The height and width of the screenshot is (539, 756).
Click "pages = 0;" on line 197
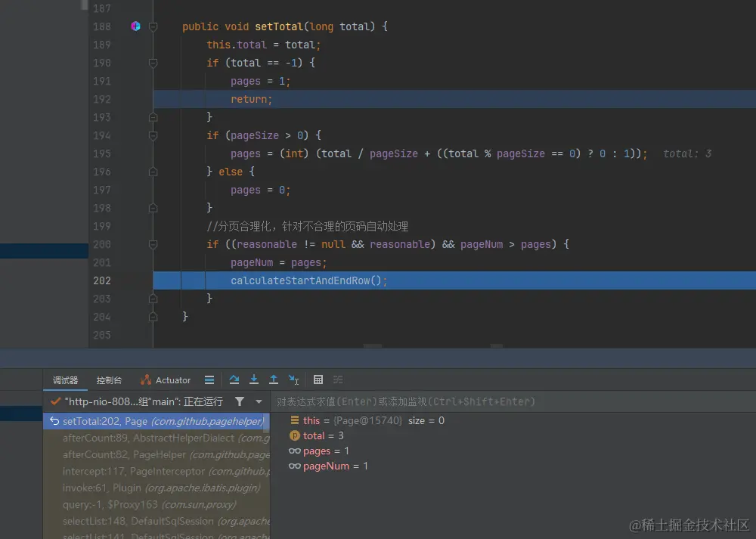pyautogui.click(x=260, y=190)
